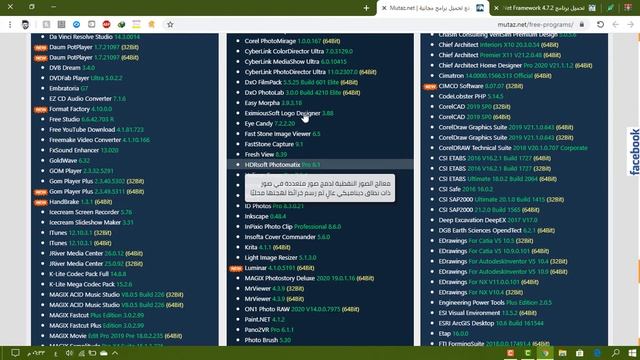Viewport: 640px width, 360px height.
Task: Open Luminar 4.1.0.5191 link
Action: (279, 268)
